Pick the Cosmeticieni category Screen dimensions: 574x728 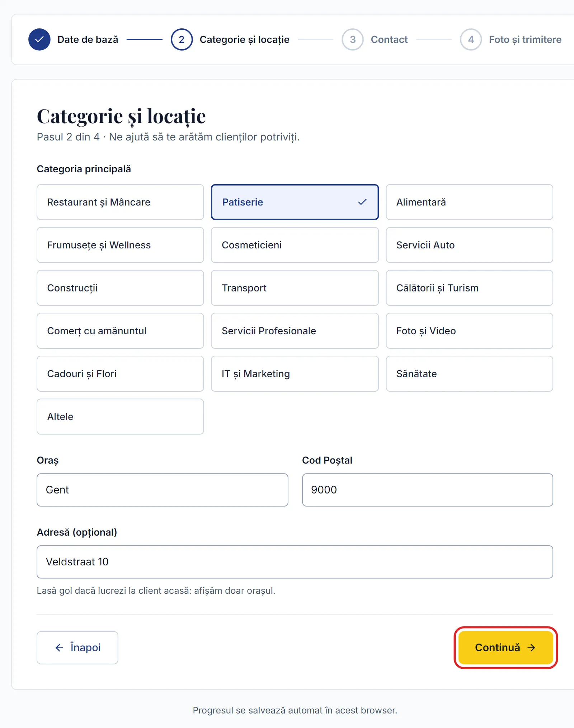(295, 245)
